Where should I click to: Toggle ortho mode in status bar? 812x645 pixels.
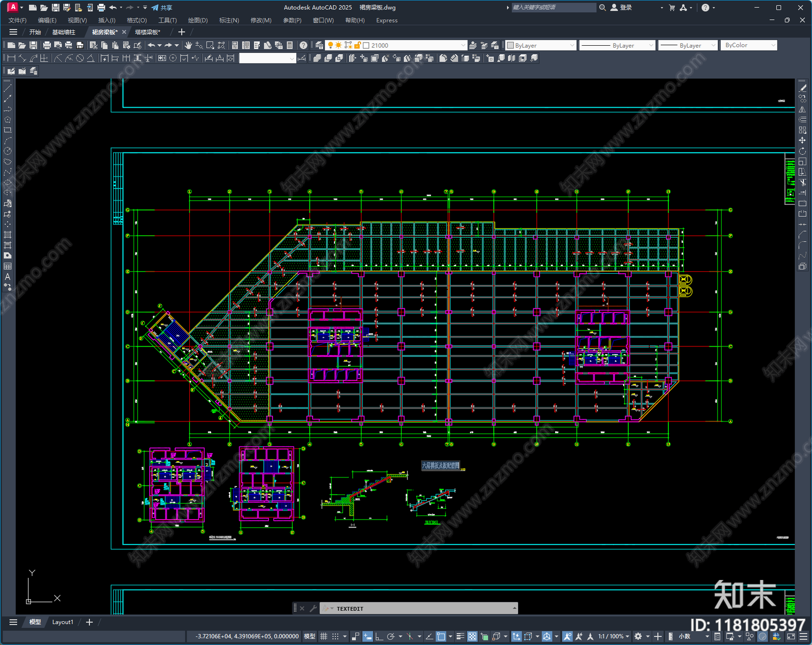point(379,636)
